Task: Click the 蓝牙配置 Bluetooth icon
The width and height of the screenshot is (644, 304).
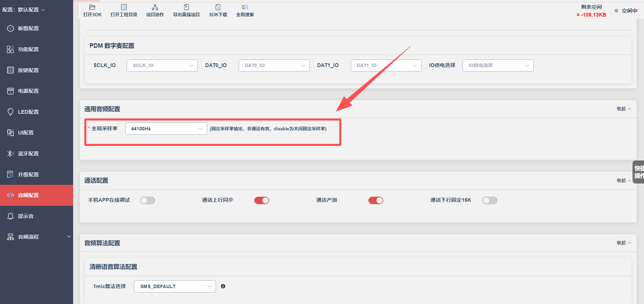Action: pyautogui.click(x=10, y=154)
